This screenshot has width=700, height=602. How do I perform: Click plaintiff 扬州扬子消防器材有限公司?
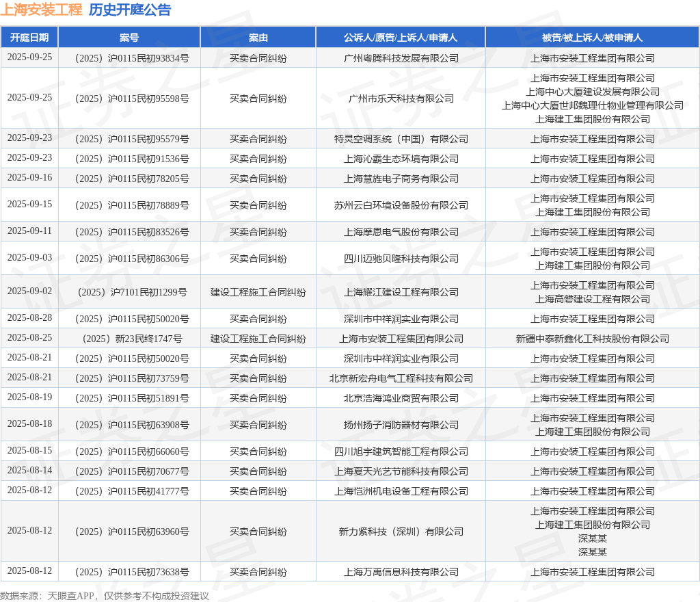(401, 425)
